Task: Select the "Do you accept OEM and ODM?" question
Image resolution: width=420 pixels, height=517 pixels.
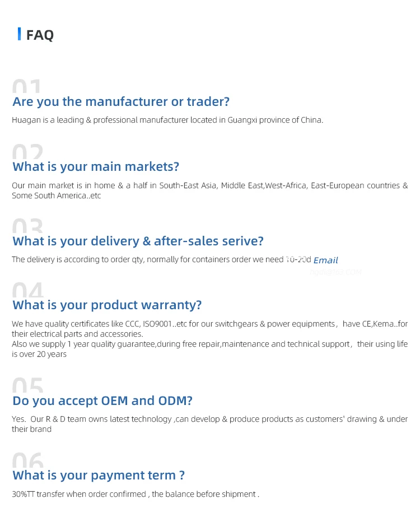Action: click(x=102, y=400)
